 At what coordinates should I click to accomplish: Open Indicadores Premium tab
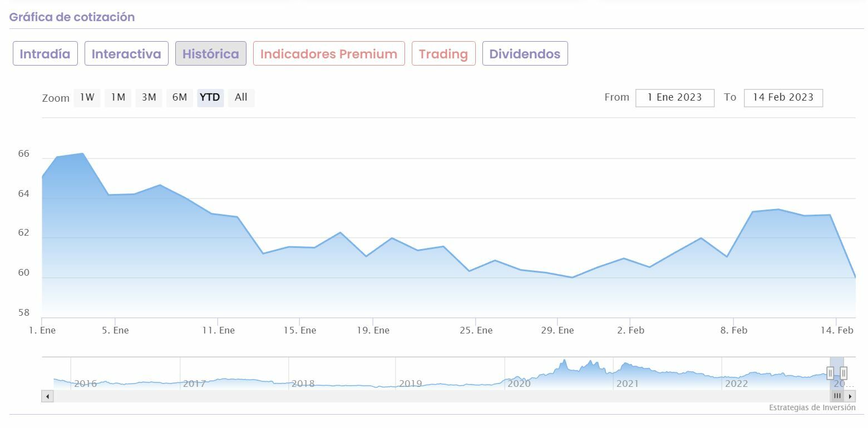coord(329,54)
